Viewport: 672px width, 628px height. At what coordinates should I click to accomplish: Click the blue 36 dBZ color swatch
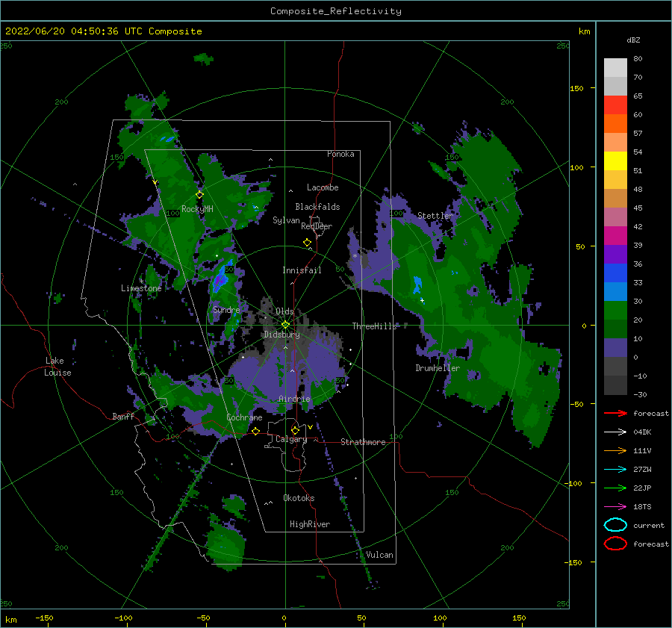pos(615,273)
